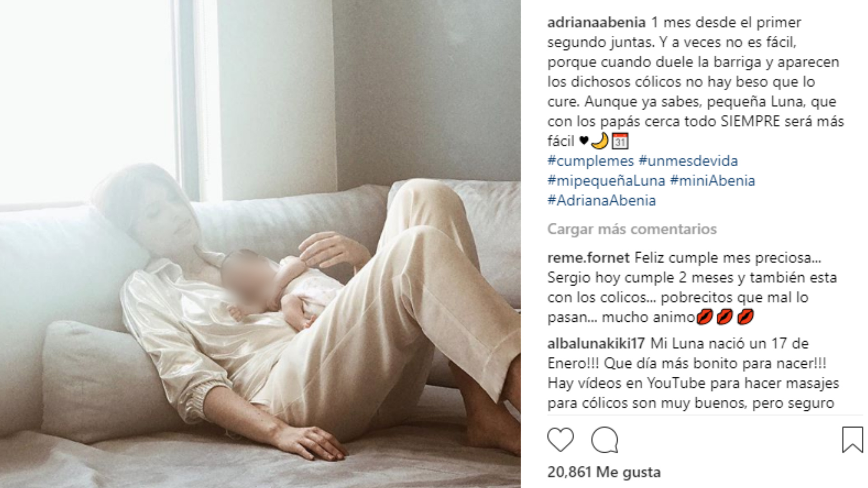Image resolution: width=868 pixels, height=488 pixels.
Task: Open comments with the speech bubble icon
Action: 604,439
